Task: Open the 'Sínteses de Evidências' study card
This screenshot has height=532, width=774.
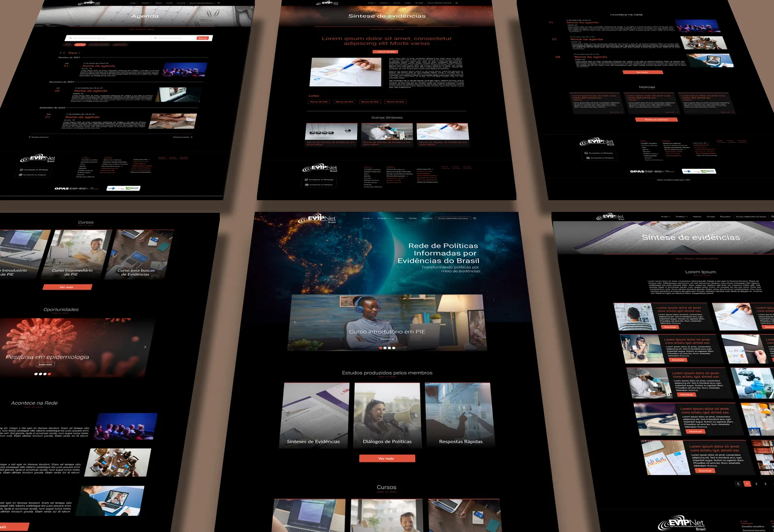Action: (x=314, y=415)
